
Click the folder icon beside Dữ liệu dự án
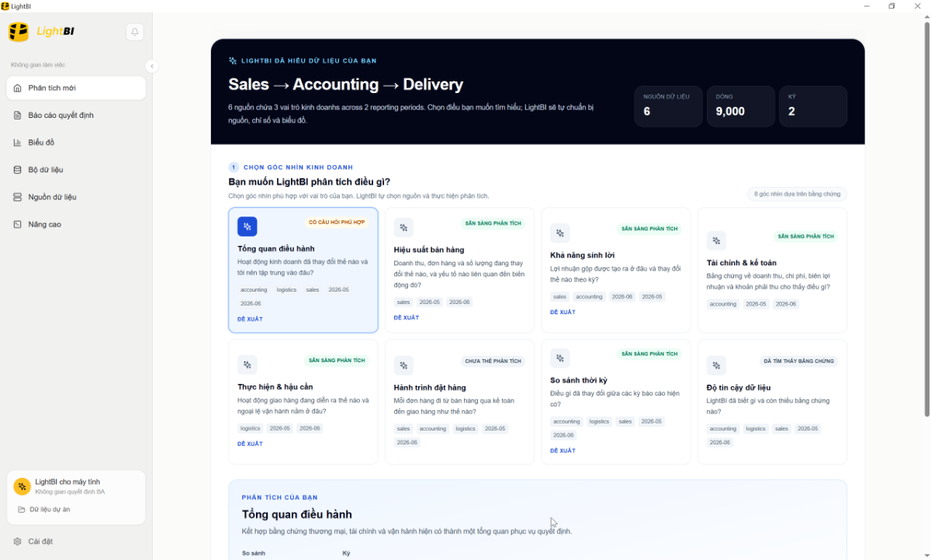click(22, 510)
